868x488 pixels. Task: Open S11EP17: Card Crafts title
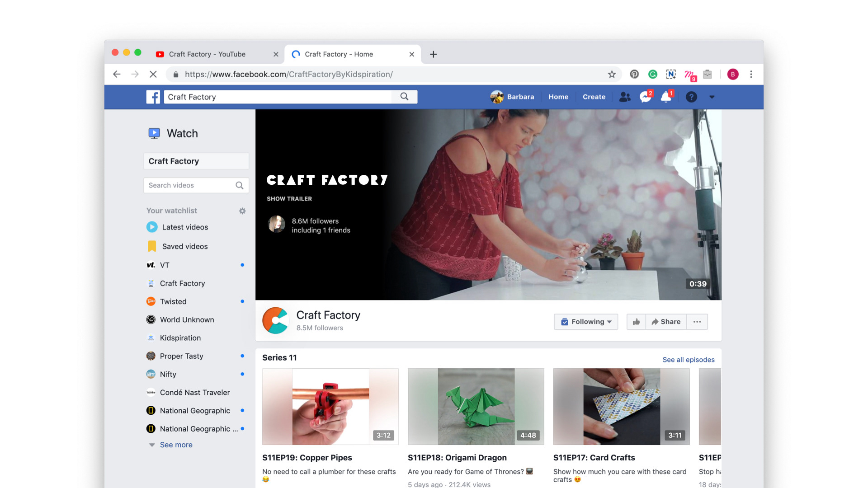[594, 458]
